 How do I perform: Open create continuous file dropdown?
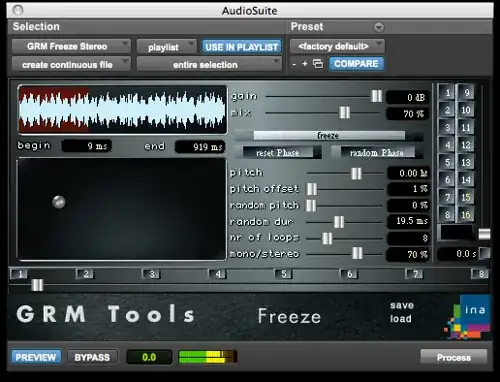coord(71,64)
